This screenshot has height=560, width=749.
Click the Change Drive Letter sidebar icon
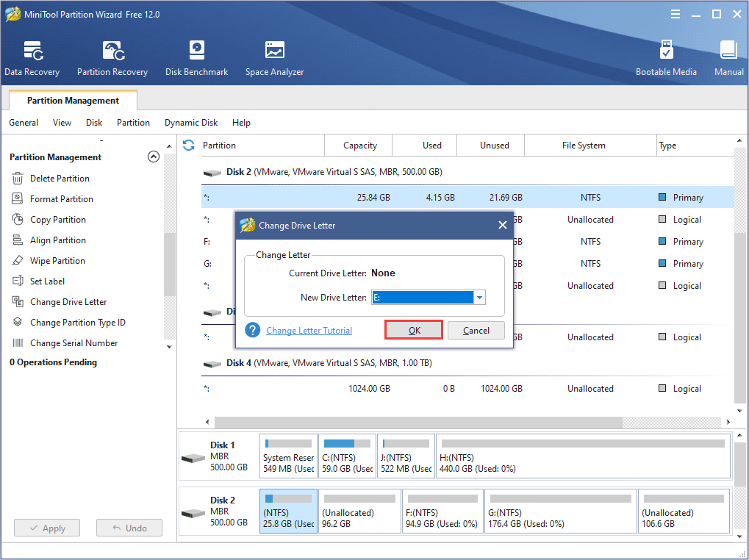click(18, 301)
